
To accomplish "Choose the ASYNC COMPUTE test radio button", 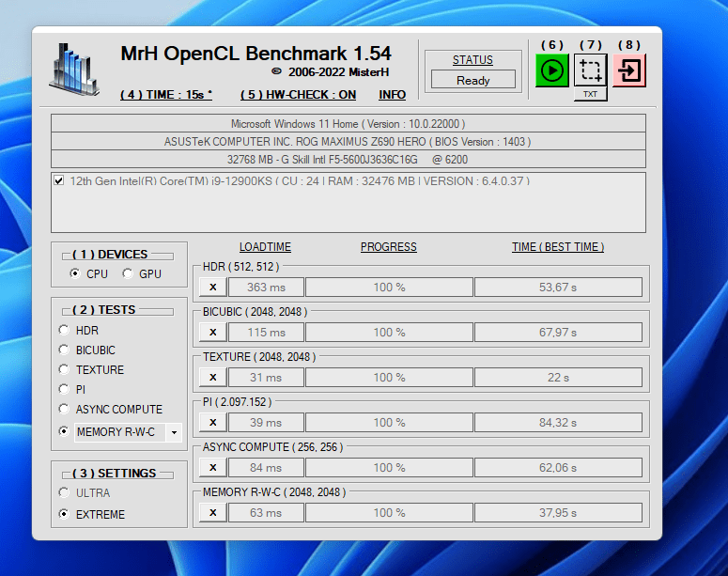I will tap(64, 409).
